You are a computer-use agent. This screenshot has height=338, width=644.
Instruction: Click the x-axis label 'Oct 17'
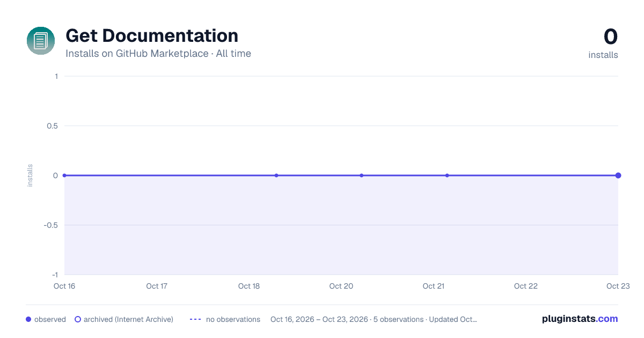157,286
